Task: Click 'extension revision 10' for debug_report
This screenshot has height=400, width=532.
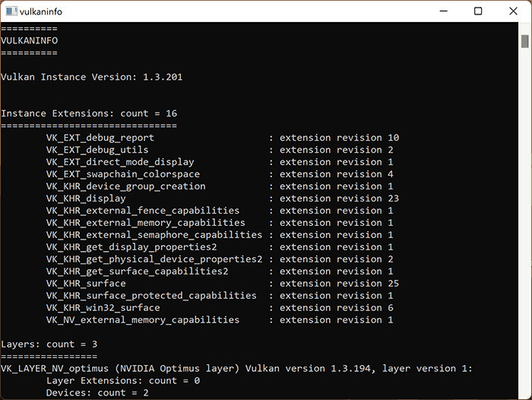Action: tap(339, 138)
